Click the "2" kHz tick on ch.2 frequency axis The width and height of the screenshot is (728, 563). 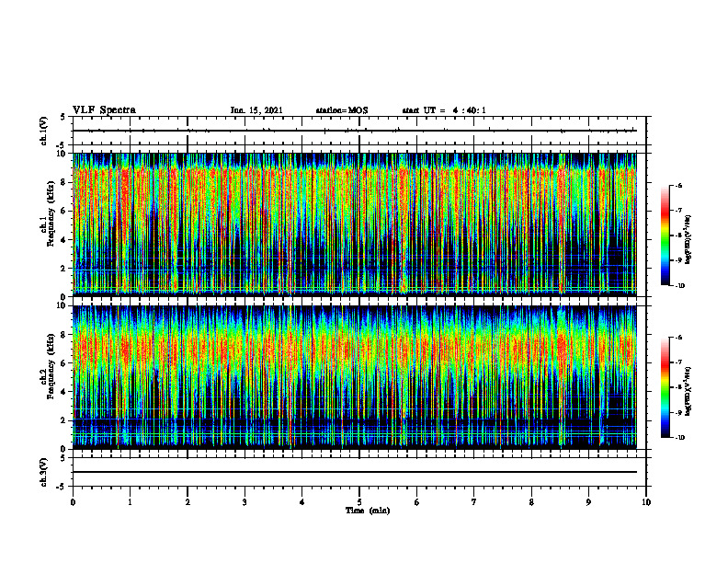point(64,420)
